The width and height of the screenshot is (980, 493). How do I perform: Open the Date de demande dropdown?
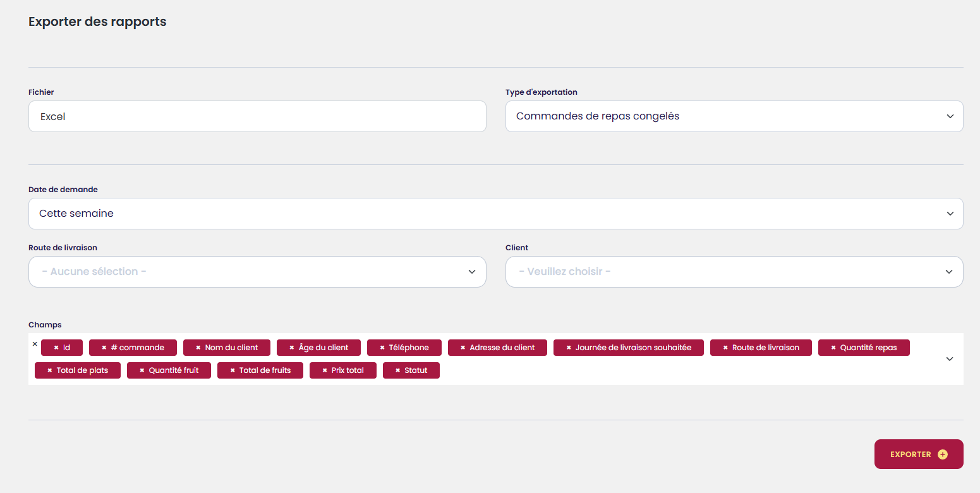[495, 214]
